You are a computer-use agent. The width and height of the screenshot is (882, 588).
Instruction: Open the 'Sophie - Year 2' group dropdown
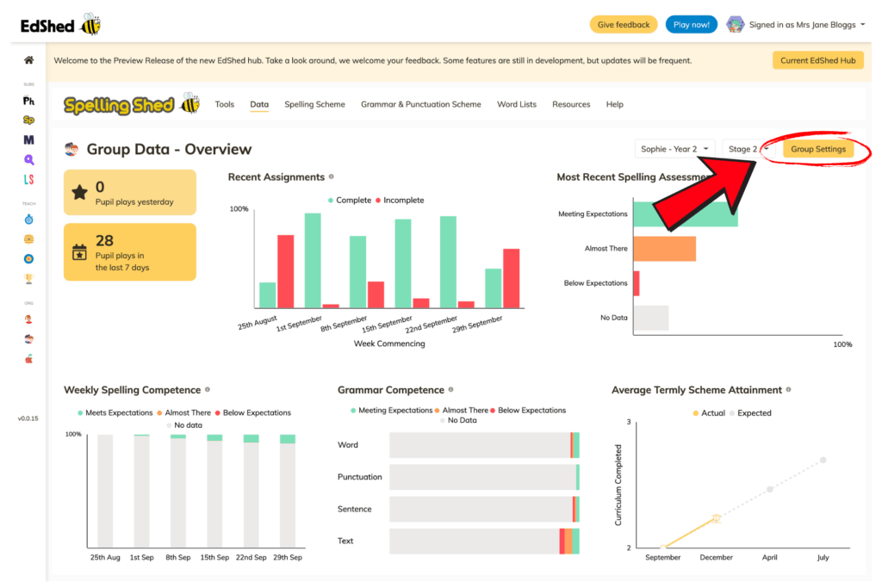pos(674,149)
